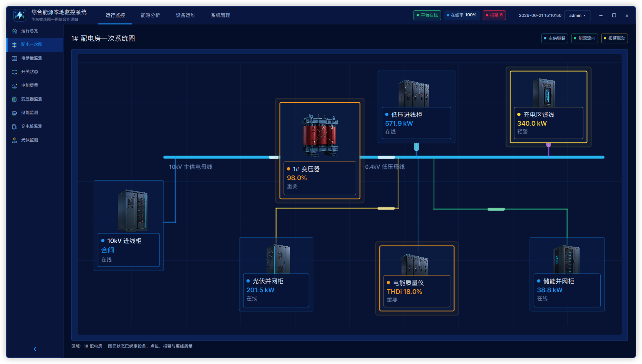Select 电能质量 sidebar icon

[14, 85]
